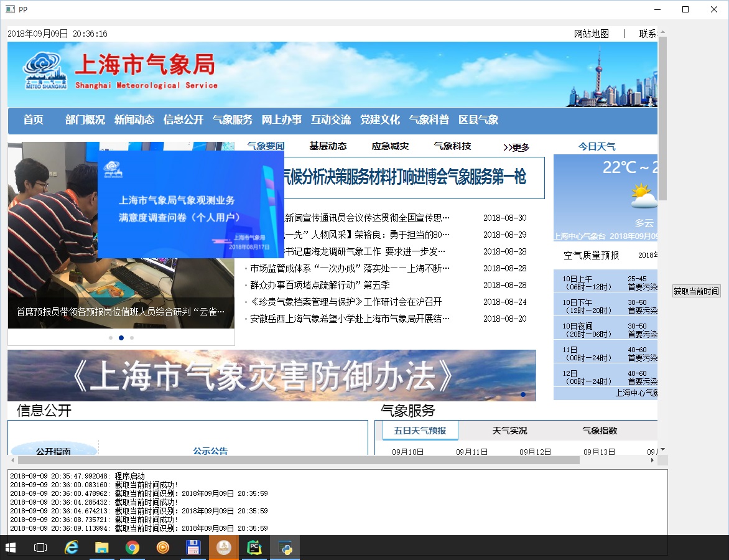This screenshot has height=560, width=729.
Task: Open the Python app taskbar icon
Action: (x=285, y=548)
